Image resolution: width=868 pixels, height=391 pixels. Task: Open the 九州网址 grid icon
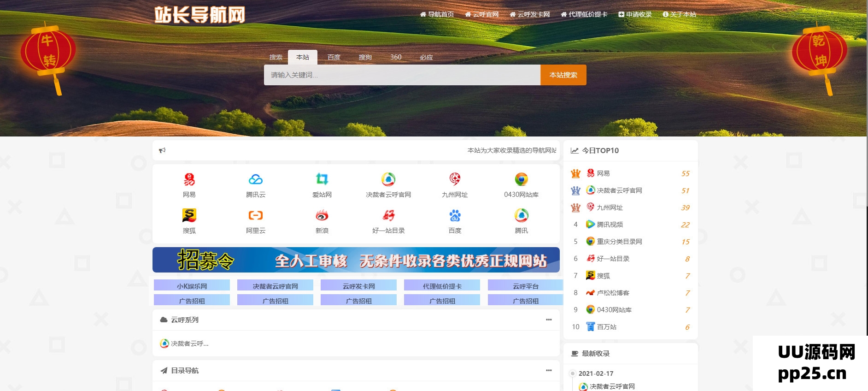coord(455,179)
